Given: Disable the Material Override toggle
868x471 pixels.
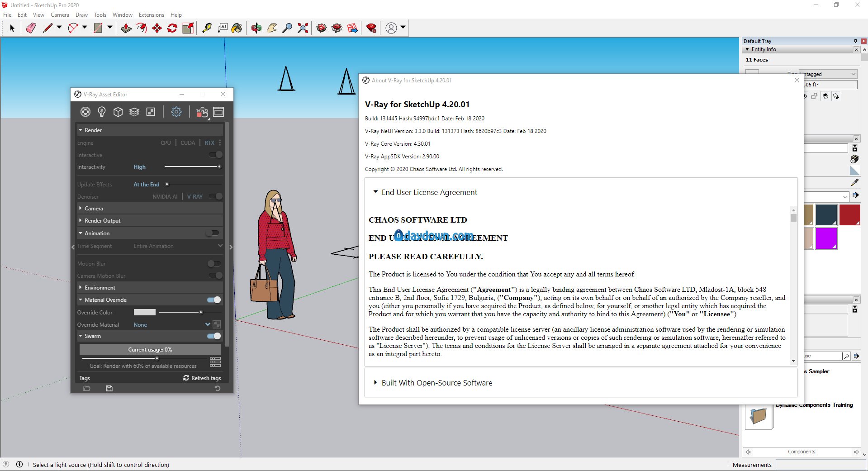Looking at the screenshot, I should (x=214, y=300).
